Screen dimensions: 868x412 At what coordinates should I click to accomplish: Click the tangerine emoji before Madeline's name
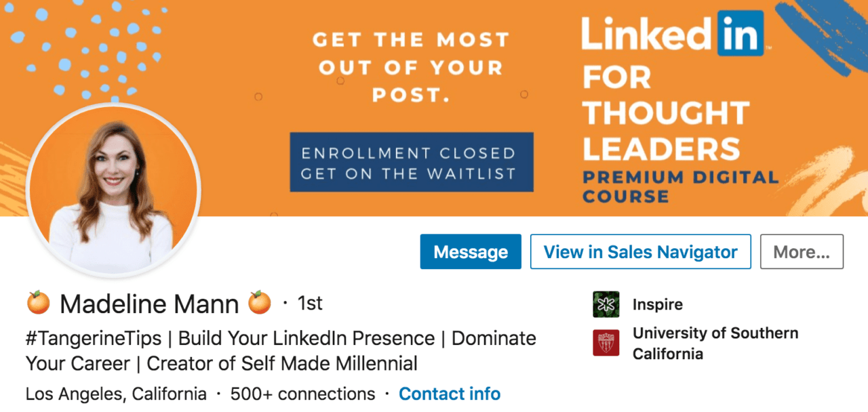(x=39, y=304)
